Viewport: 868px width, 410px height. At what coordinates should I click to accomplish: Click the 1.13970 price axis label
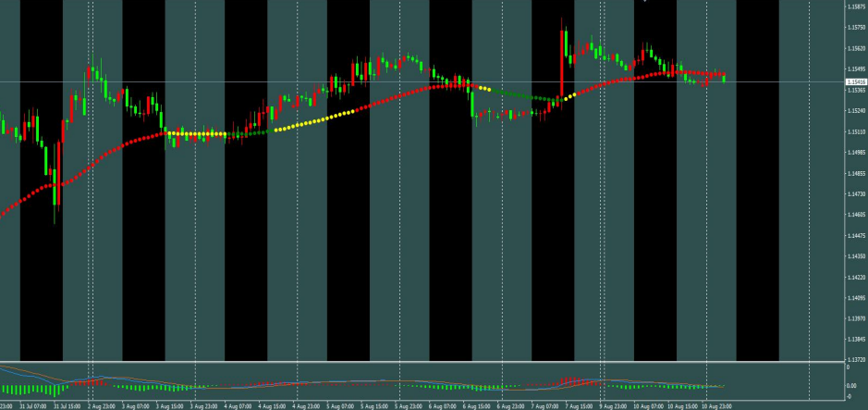click(x=857, y=319)
